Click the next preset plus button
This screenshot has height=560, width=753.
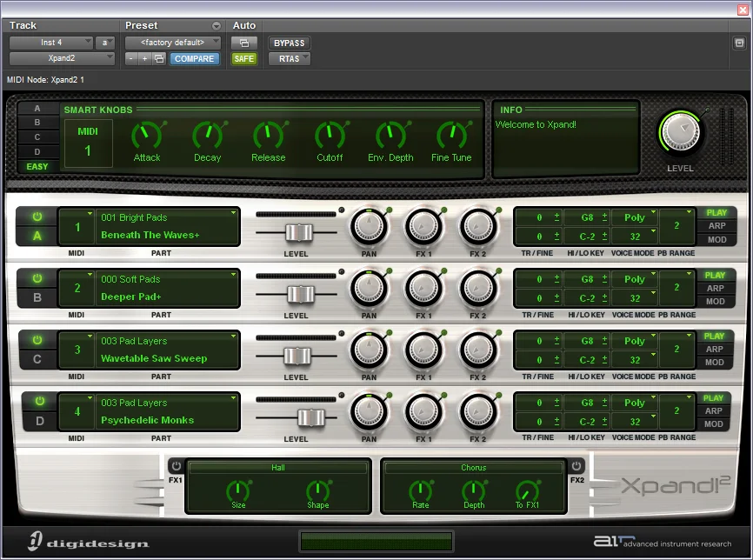click(x=144, y=58)
